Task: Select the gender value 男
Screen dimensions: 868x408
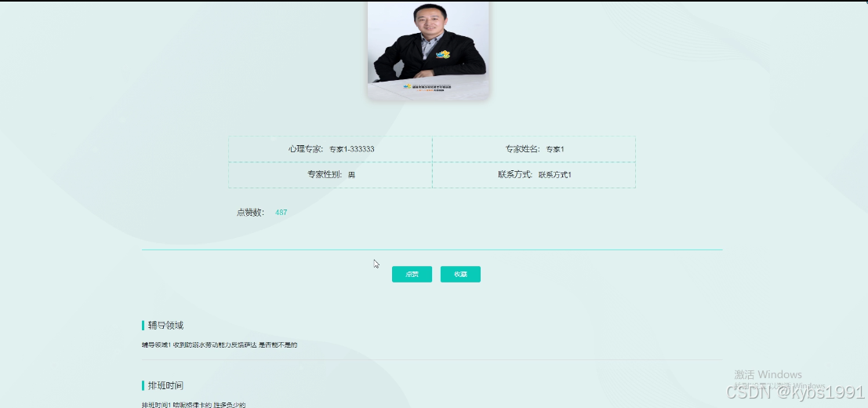Action: 351,175
